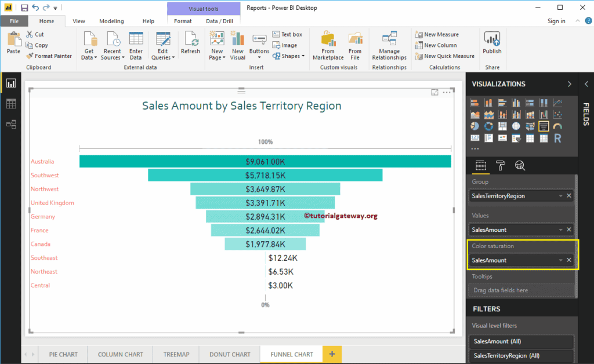594x364 pixels.
Task: Select the R script visual icon
Action: [557, 138]
